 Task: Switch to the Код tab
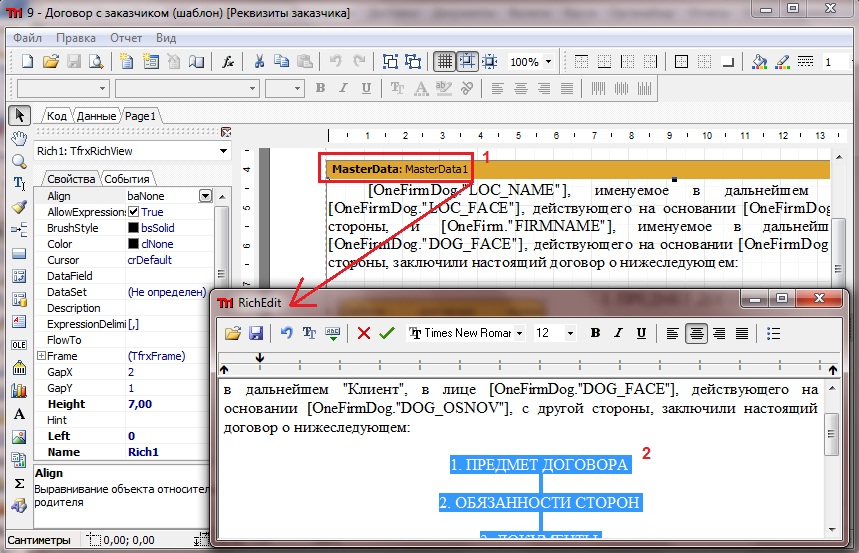(57, 116)
